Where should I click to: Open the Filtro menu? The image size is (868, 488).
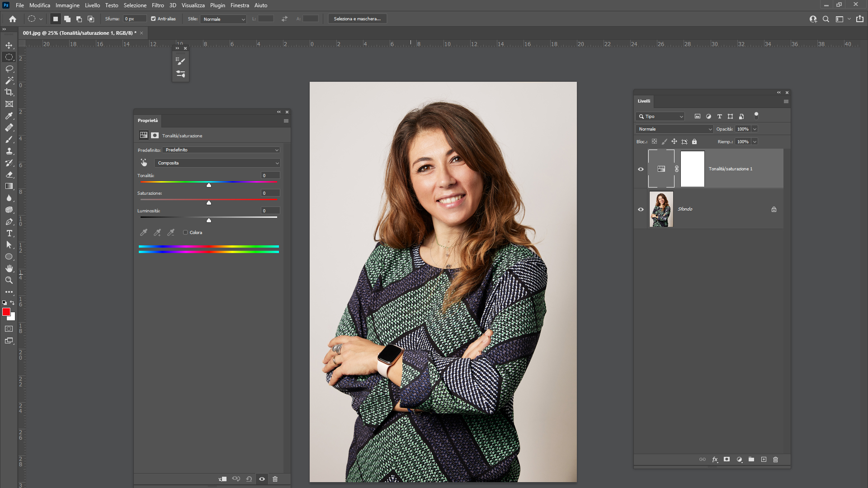(158, 5)
